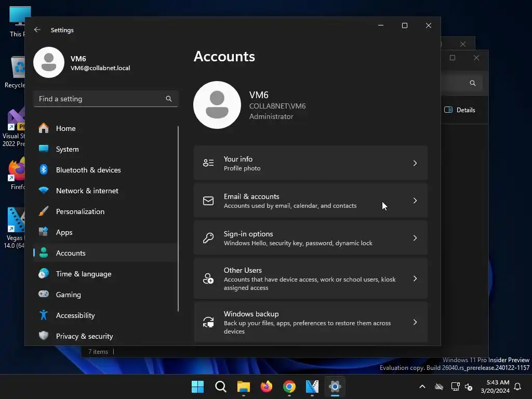
Task: Click the Your info card icon
Action: (208, 163)
